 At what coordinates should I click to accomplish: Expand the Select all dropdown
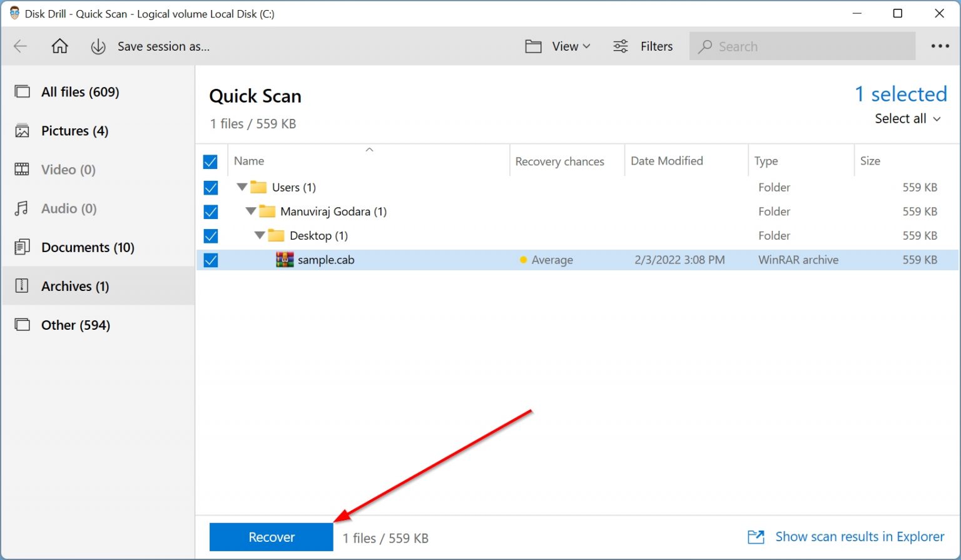coord(907,119)
